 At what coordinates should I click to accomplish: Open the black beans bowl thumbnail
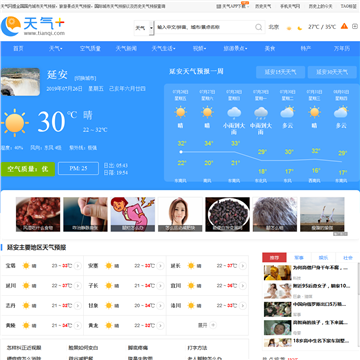tap(227, 214)
